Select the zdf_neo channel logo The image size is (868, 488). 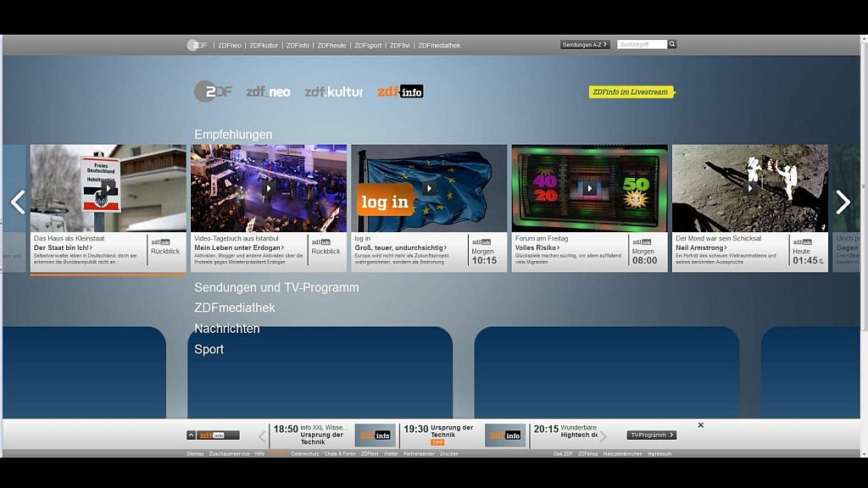(269, 91)
